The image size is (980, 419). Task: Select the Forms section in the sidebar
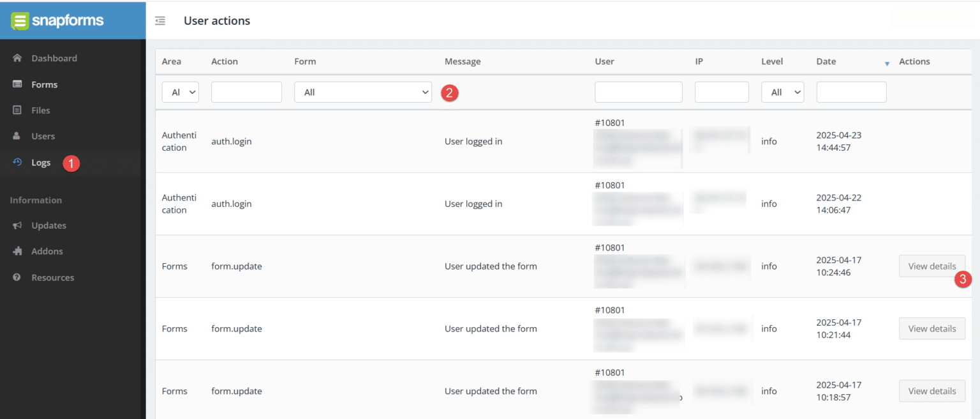[44, 84]
